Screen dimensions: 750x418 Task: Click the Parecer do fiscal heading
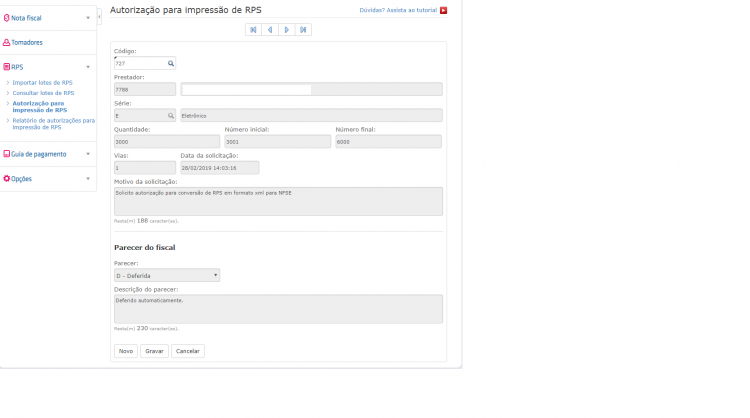point(144,247)
